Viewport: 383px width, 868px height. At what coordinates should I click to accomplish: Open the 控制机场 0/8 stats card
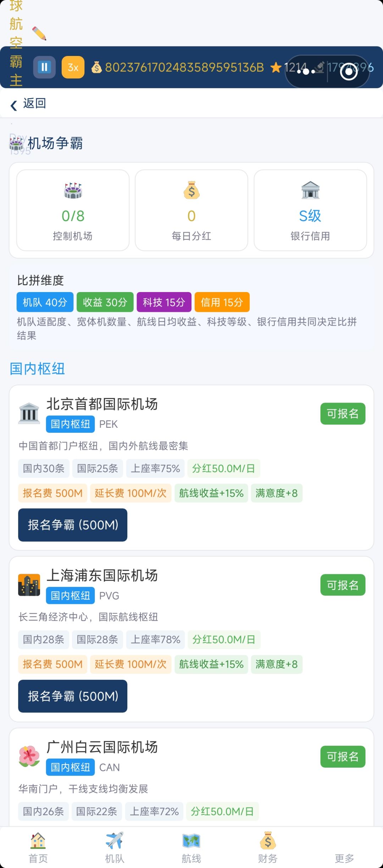[x=73, y=210]
